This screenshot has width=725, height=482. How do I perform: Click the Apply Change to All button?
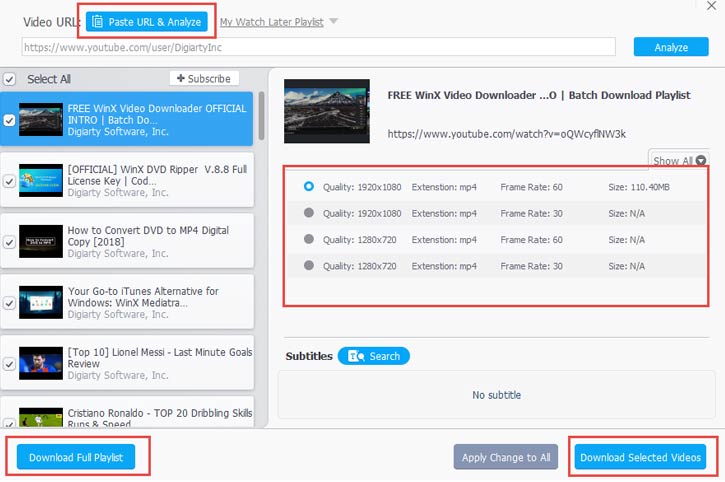coord(506,457)
